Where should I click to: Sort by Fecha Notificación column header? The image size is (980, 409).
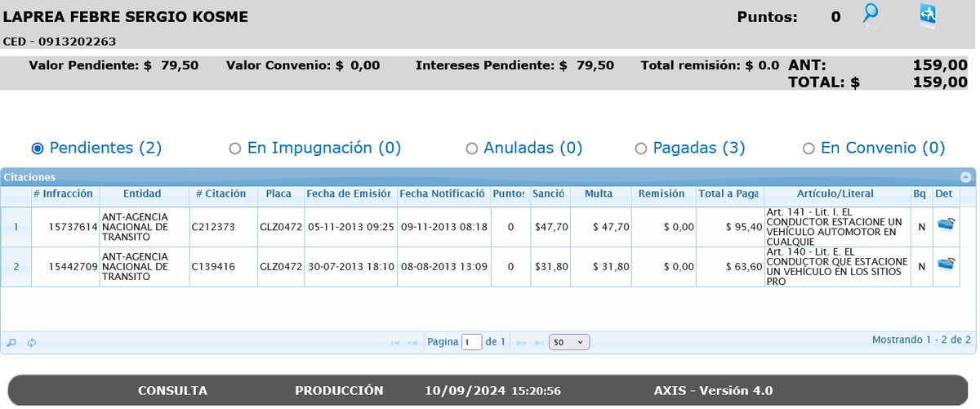pos(443,194)
